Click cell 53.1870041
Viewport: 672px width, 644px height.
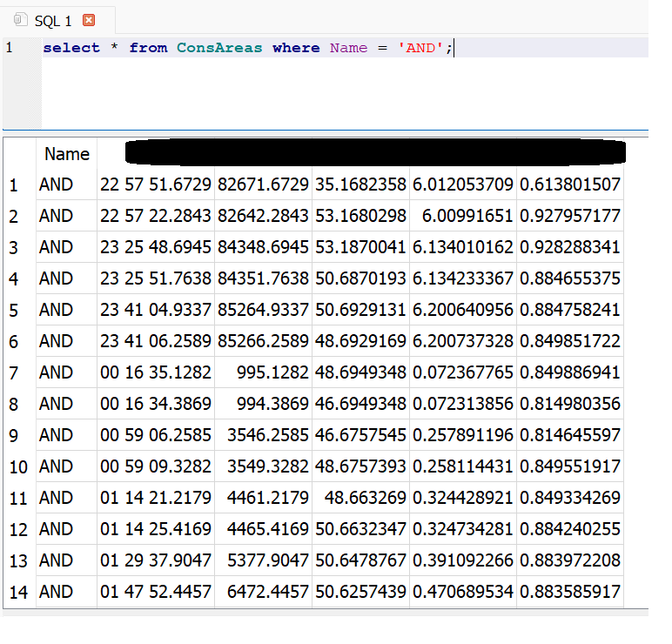tap(361, 247)
